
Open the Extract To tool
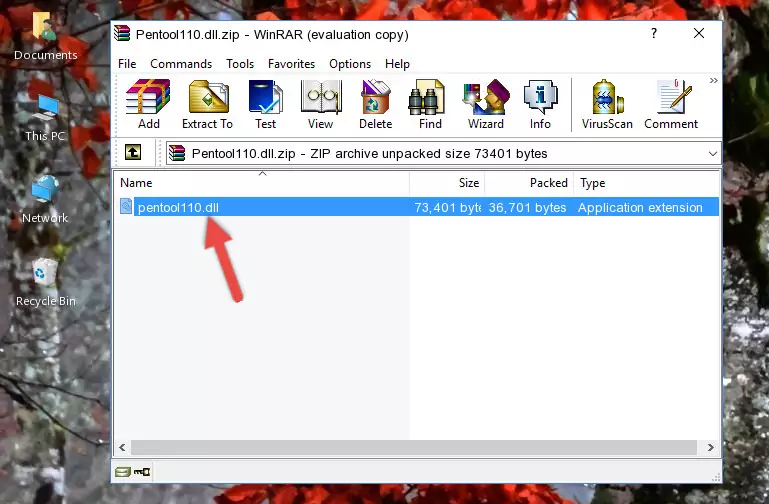coord(207,104)
